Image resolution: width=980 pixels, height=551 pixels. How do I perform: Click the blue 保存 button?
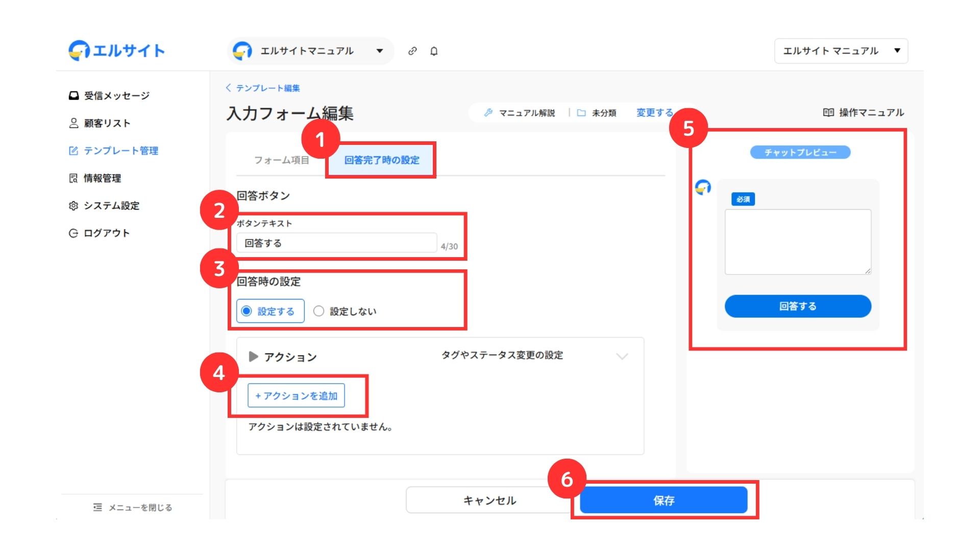[x=663, y=500]
